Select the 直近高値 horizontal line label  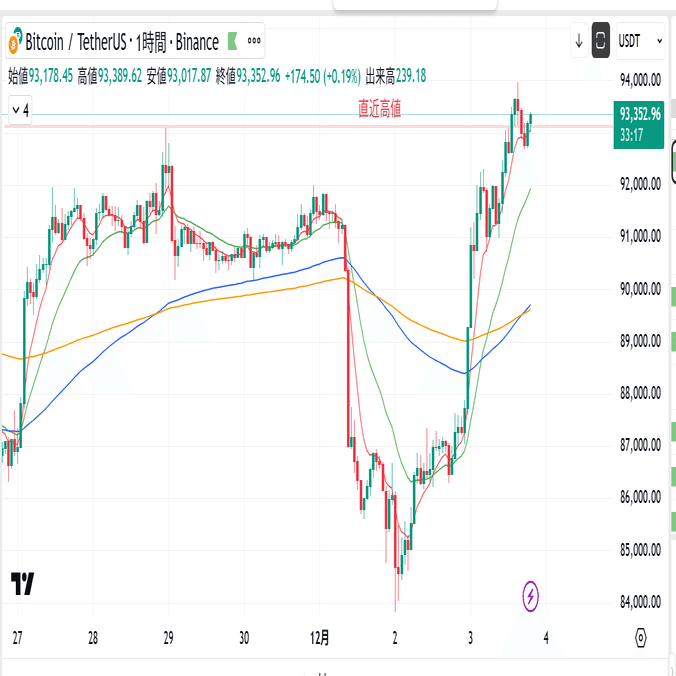[380, 110]
